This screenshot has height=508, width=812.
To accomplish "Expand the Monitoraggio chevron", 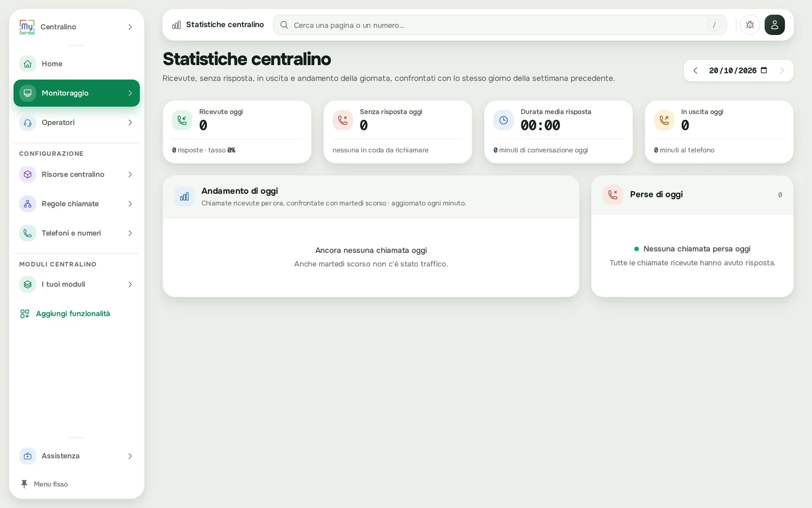I will tap(130, 93).
